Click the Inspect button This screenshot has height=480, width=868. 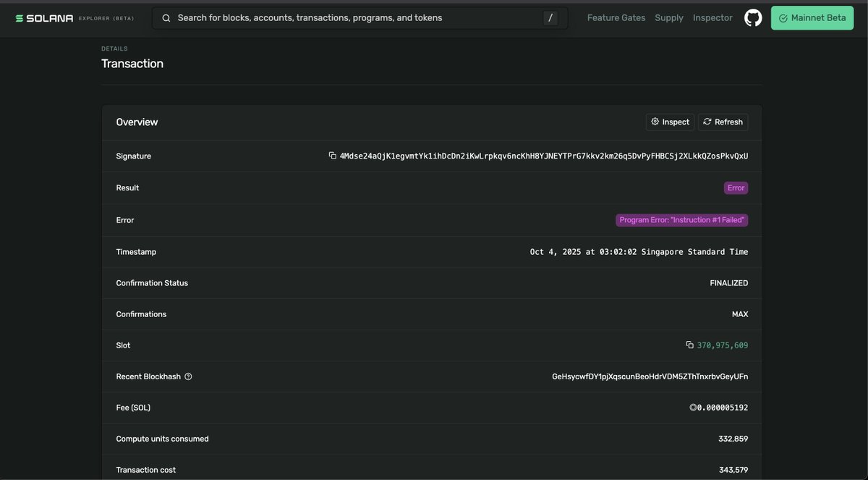670,122
